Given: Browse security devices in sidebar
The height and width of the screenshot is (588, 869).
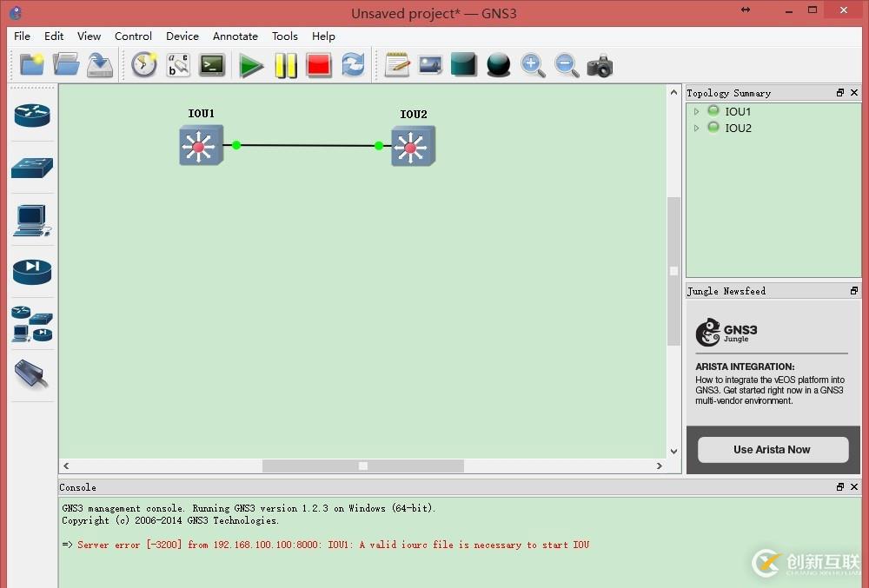Looking at the screenshot, I should click(32, 272).
